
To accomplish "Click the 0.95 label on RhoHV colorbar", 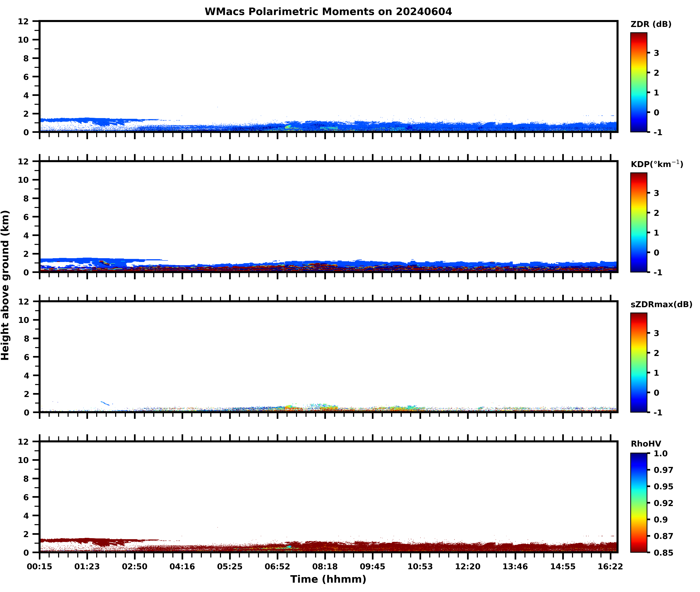I will pos(663,486).
